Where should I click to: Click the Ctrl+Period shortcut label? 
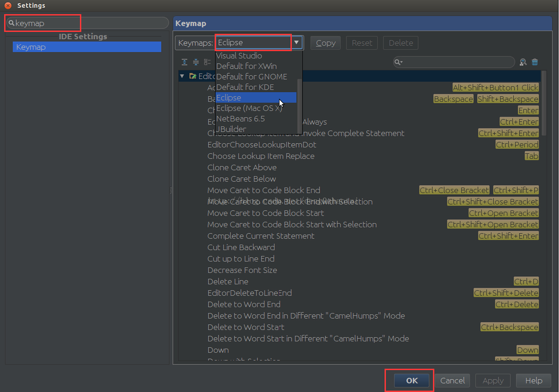pos(517,145)
